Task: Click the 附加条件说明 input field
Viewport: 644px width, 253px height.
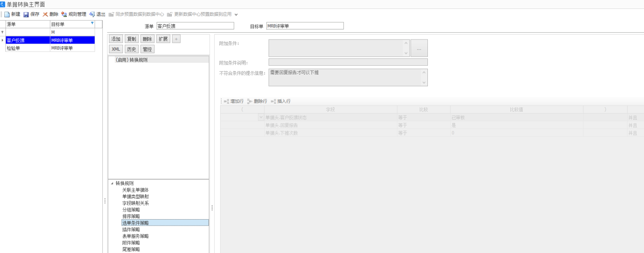Action: click(348, 62)
